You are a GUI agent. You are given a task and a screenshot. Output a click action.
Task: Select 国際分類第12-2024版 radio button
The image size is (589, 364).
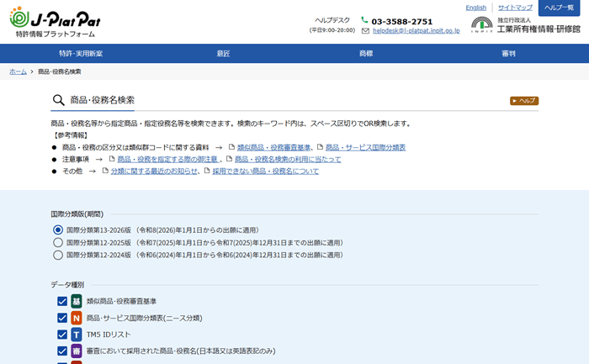[x=58, y=255]
